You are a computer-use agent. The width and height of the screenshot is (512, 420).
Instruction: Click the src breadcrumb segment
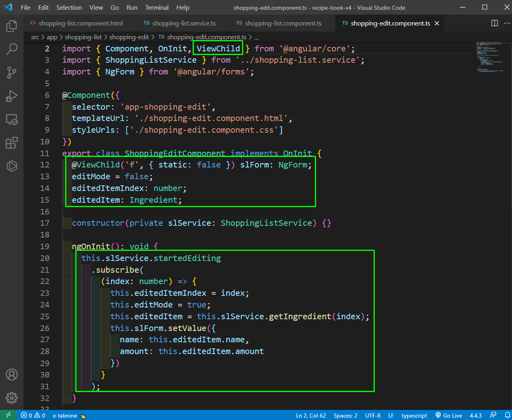click(x=35, y=37)
